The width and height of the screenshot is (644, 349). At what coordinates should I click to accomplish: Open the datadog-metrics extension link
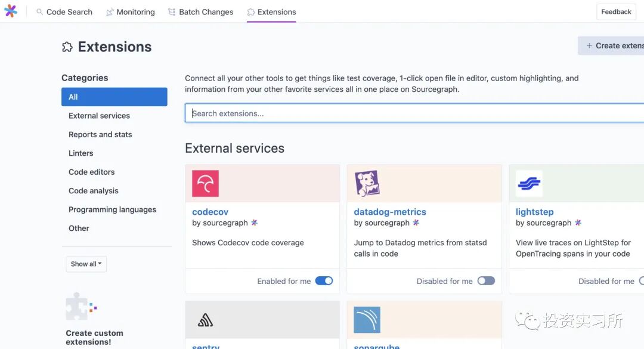390,212
